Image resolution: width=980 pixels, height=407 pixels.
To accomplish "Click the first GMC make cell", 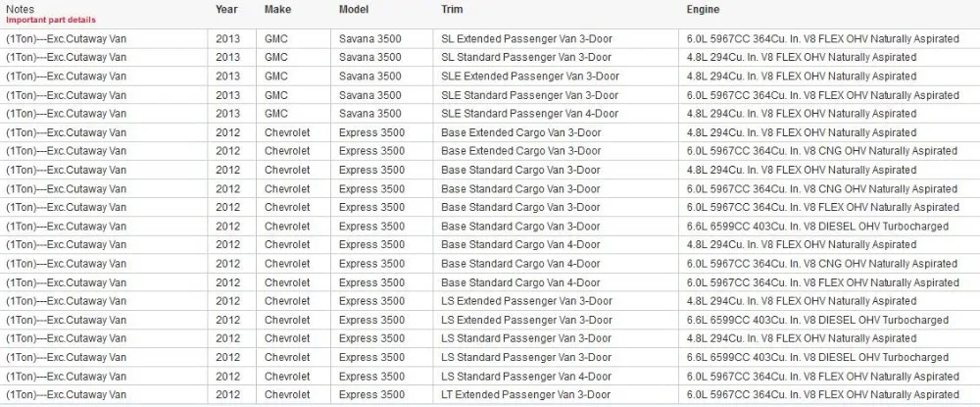I will [294, 39].
